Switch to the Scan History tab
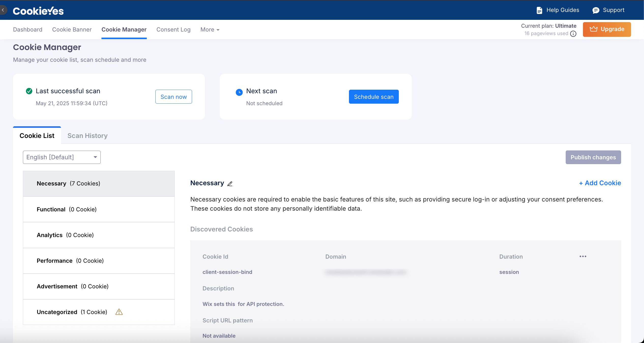Viewport: 644px width, 343px height. coord(87,136)
